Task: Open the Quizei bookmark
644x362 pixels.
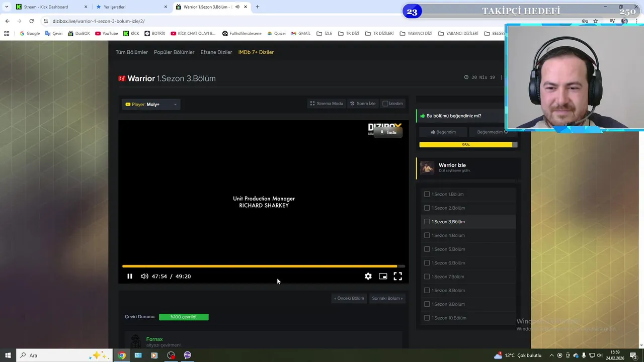Action: pyautogui.click(x=276, y=34)
